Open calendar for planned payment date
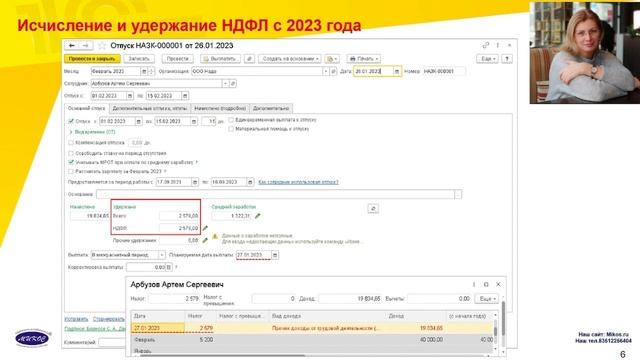 coord(275,255)
